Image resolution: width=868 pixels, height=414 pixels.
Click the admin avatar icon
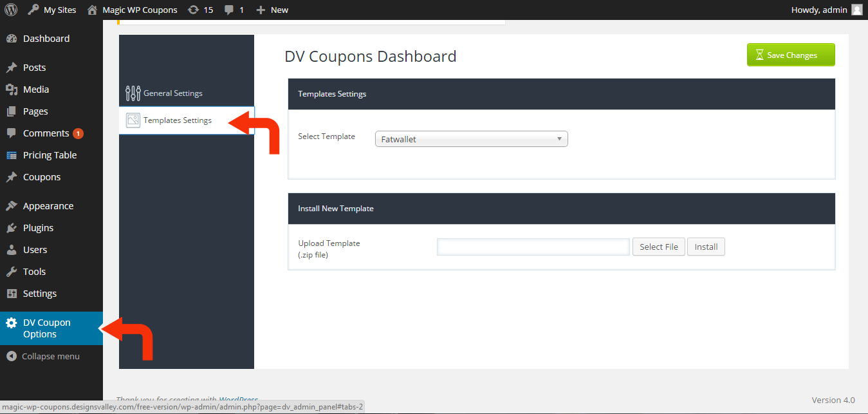856,10
